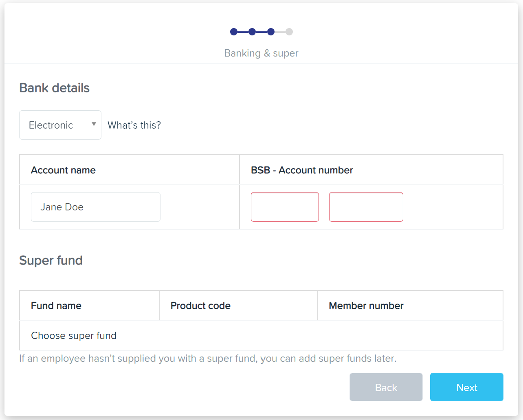523x420 pixels.
Task: Click the Back button
Action: [x=386, y=387]
